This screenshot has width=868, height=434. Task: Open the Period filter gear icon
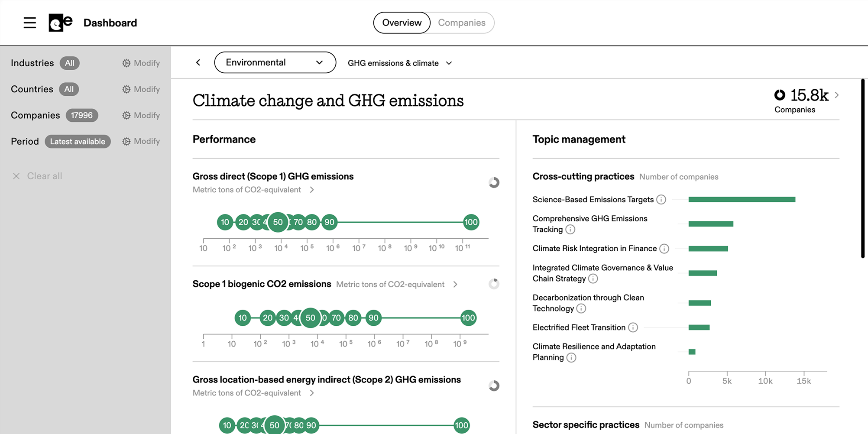(127, 141)
